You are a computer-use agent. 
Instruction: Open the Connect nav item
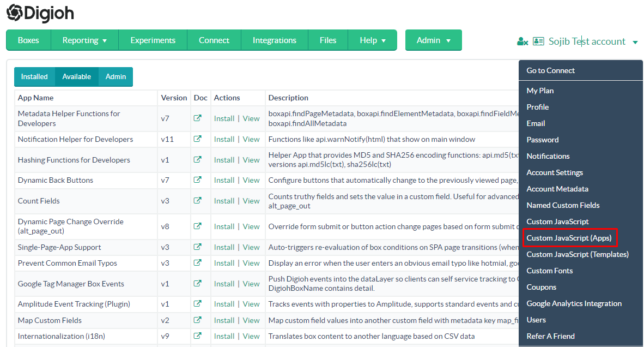click(214, 40)
